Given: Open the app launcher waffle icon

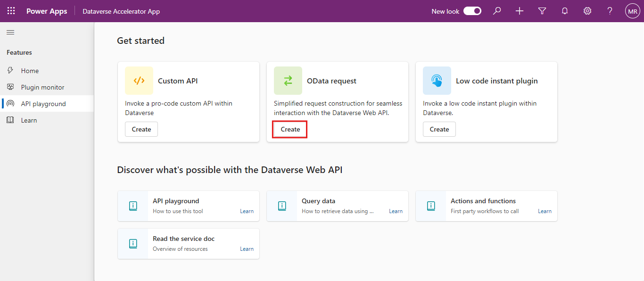Looking at the screenshot, I should point(11,11).
